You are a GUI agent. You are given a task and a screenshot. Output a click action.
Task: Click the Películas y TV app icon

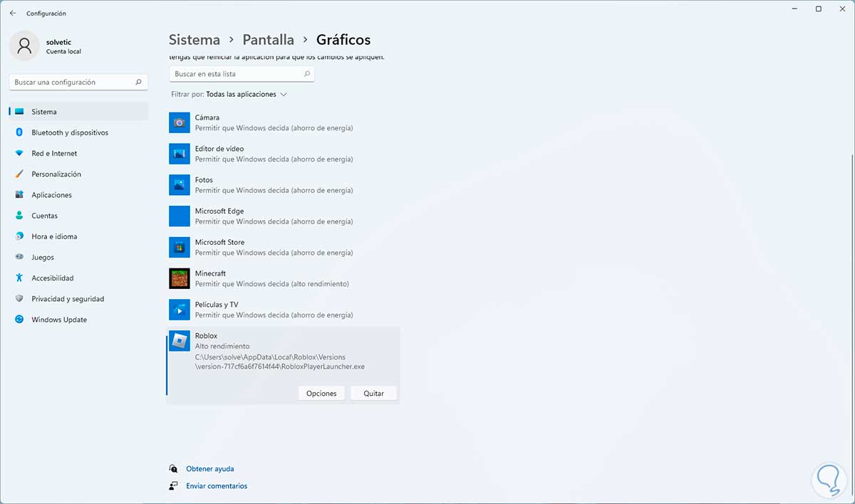tap(180, 310)
